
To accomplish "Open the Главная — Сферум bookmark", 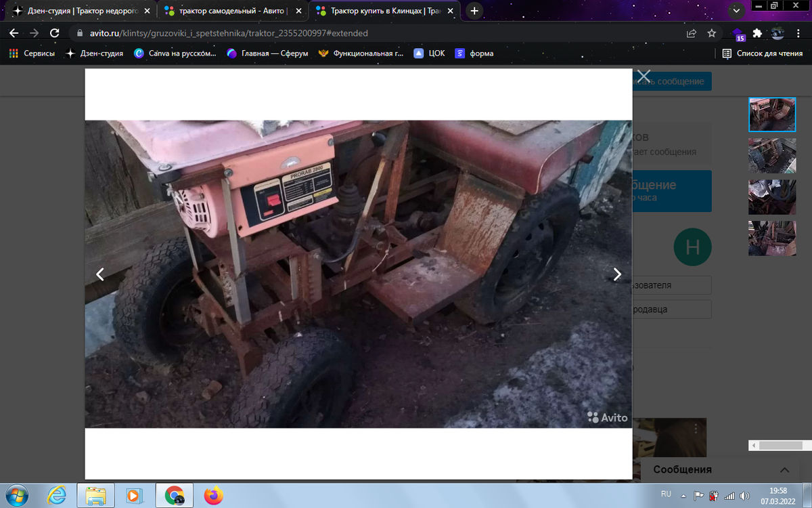I will 267,53.
